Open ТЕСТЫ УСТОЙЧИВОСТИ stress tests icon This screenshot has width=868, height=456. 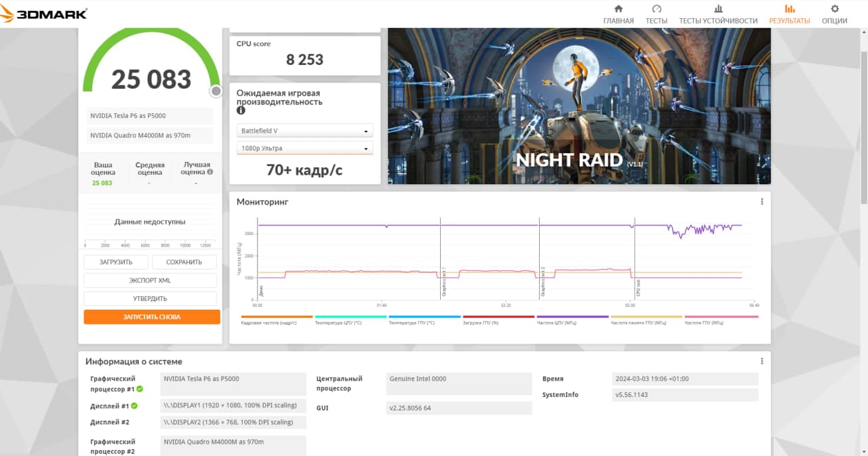tap(718, 9)
